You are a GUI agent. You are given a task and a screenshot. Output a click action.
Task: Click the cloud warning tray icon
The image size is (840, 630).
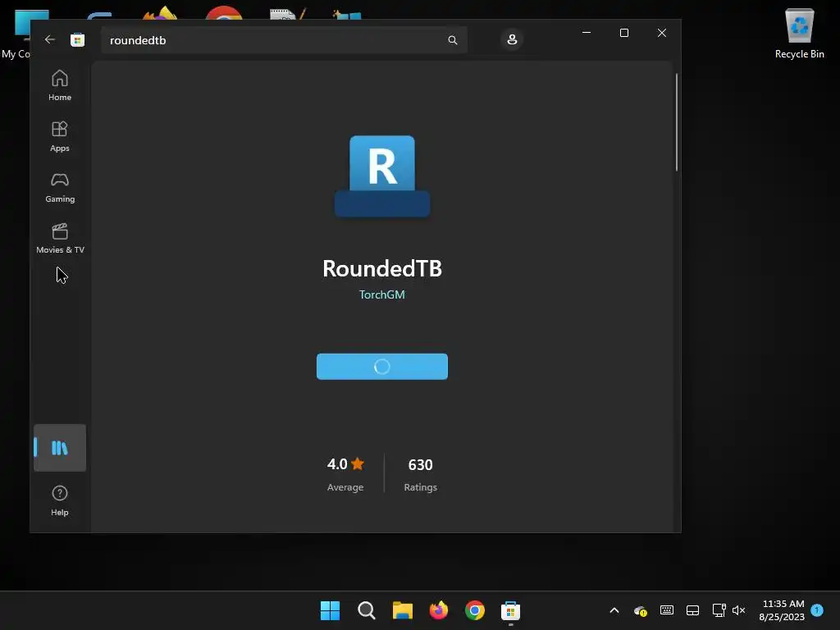coord(640,610)
